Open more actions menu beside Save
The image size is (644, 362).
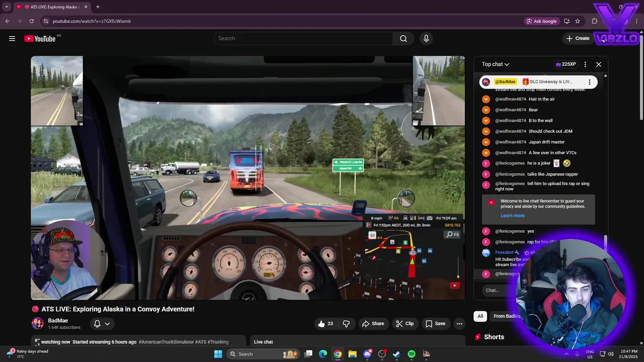[x=459, y=324]
